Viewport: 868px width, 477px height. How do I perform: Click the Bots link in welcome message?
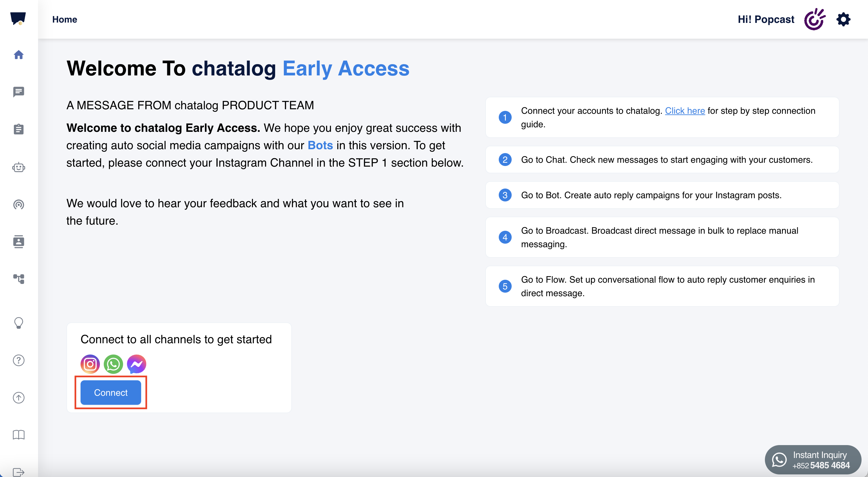click(320, 145)
